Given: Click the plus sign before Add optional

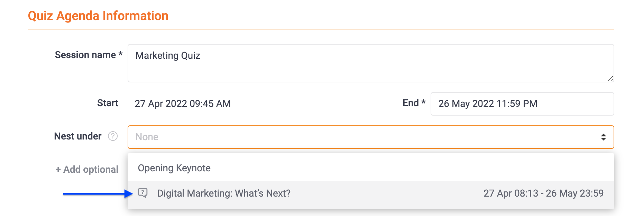Looking at the screenshot, I should [58, 170].
